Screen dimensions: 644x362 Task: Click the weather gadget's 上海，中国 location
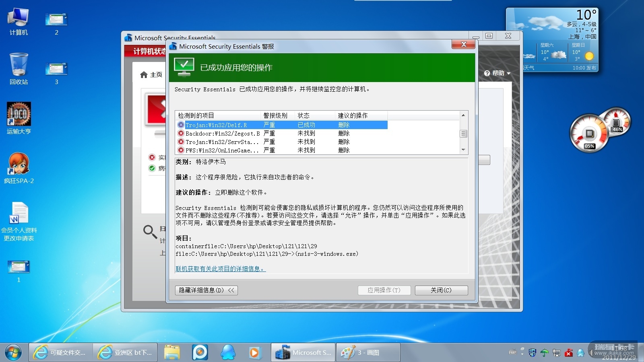click(x=582, y=37)
